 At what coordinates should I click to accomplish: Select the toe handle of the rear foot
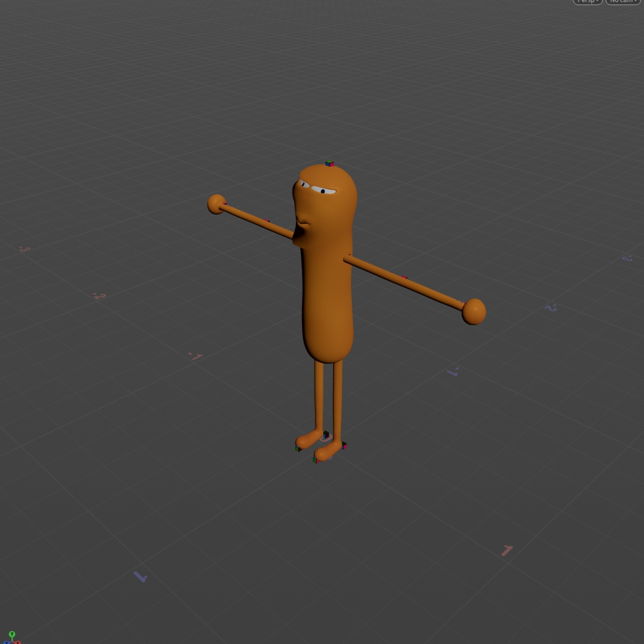(298, 448)
